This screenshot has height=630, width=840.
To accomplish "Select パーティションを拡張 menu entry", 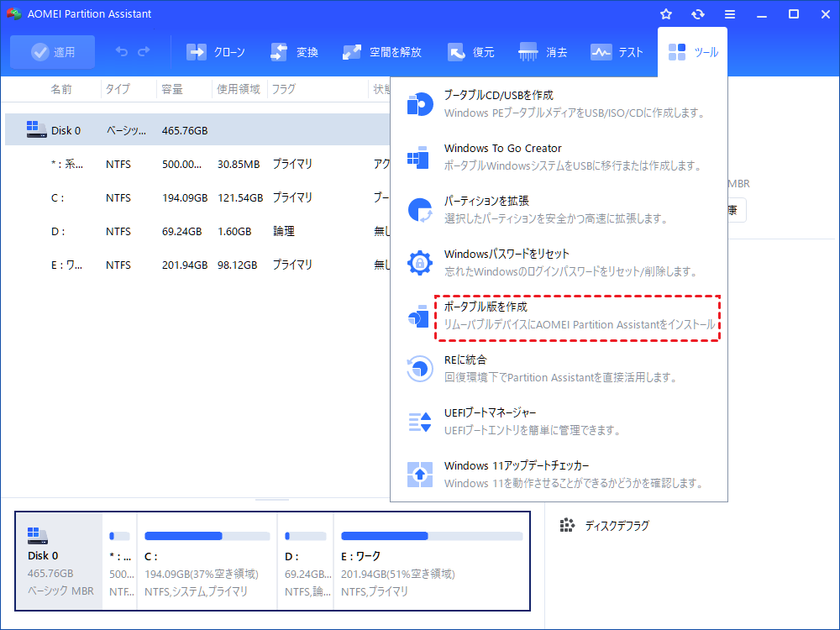I will (x=559, y=209).
